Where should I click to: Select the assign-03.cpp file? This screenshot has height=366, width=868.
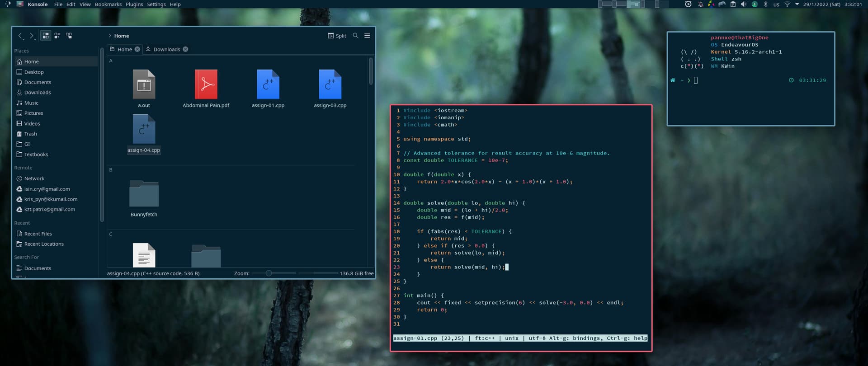[330, 85]
